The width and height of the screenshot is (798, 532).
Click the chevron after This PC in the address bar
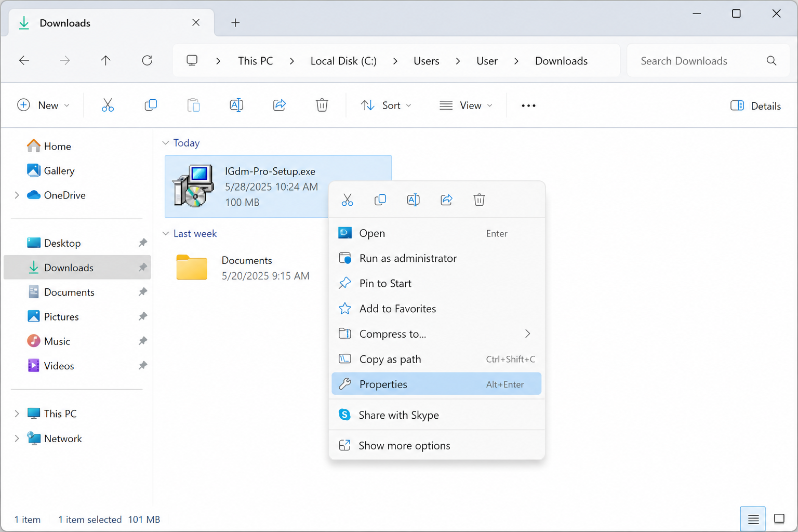[x=292, y=61]
